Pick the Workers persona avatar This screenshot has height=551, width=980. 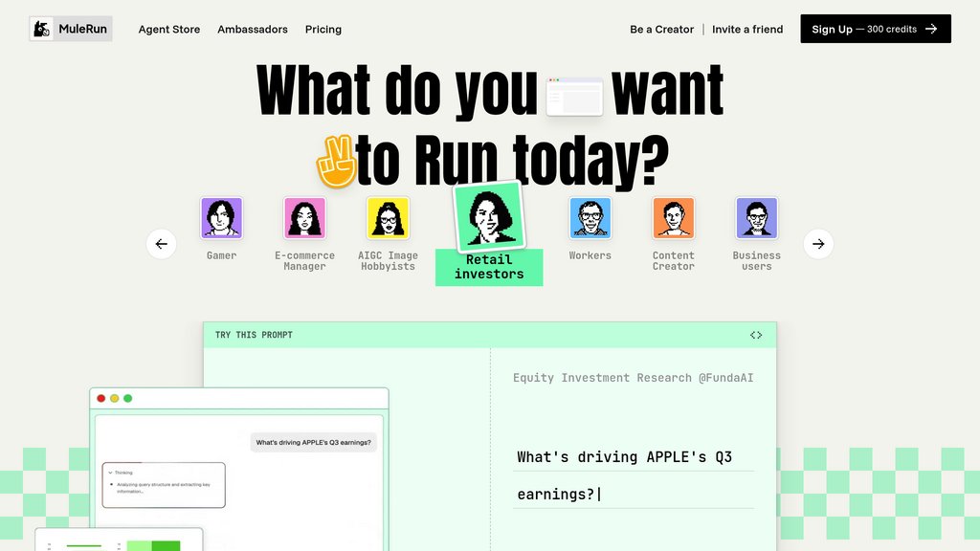(x=590, y=218)
